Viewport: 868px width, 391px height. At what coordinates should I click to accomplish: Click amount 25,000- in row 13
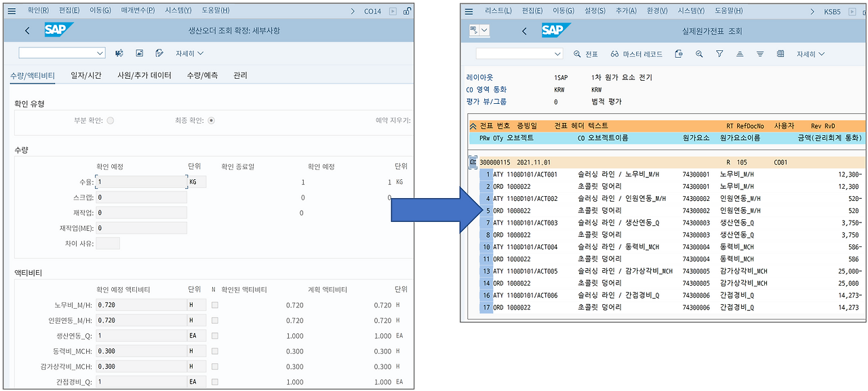849,272
